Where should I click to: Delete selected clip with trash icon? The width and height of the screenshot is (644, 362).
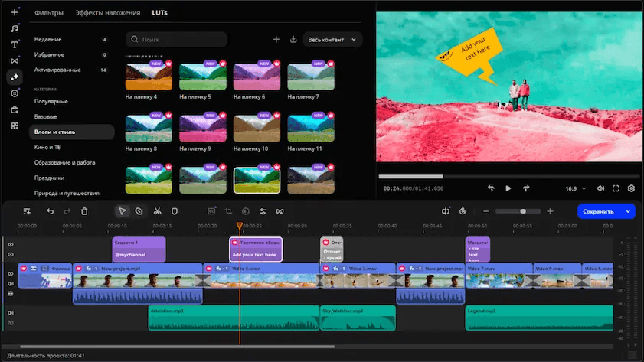(85, 211)
